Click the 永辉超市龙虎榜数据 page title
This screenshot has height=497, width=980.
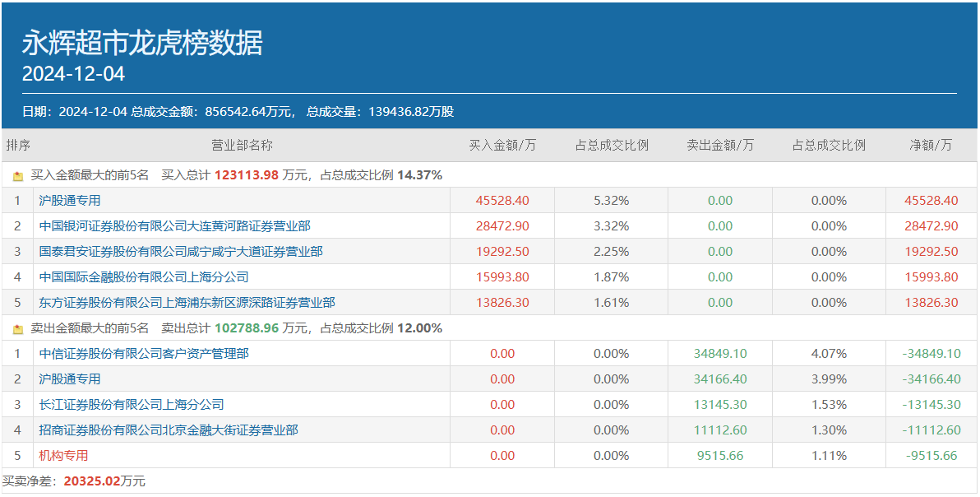pyautogui.click(x=142, y=43)
